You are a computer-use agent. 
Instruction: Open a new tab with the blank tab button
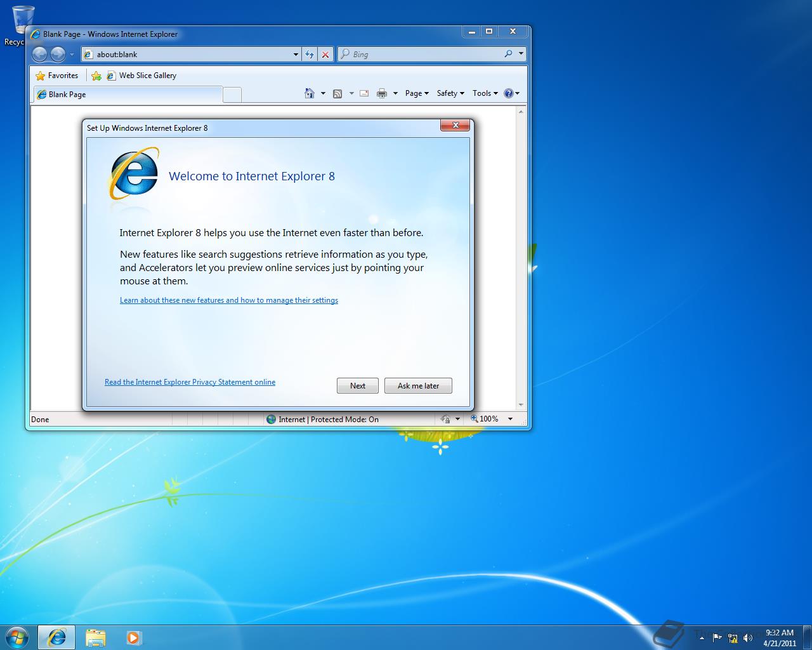(x=232, y=95)
